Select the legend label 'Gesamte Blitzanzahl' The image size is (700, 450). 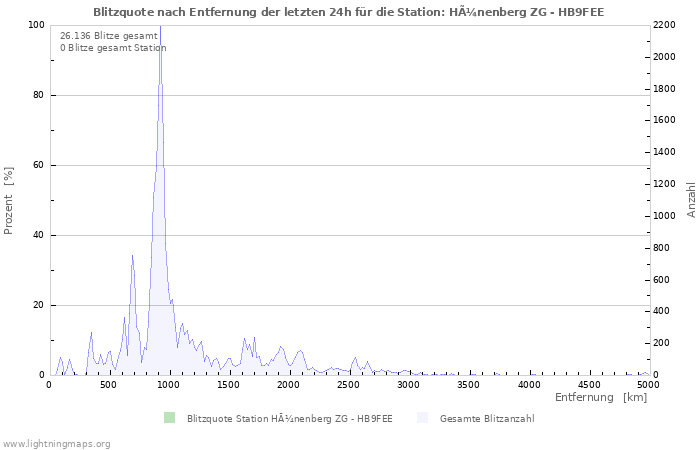click(x=487, y=419)
